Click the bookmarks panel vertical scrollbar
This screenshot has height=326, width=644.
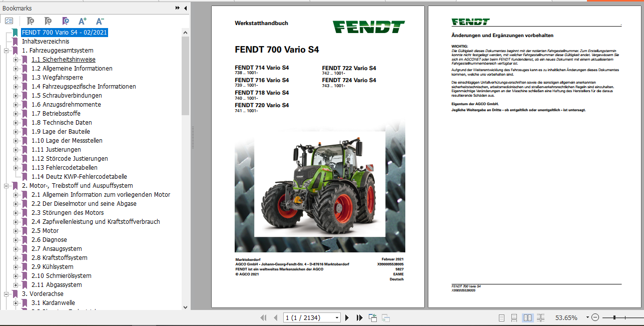click(x=186, y=75)
